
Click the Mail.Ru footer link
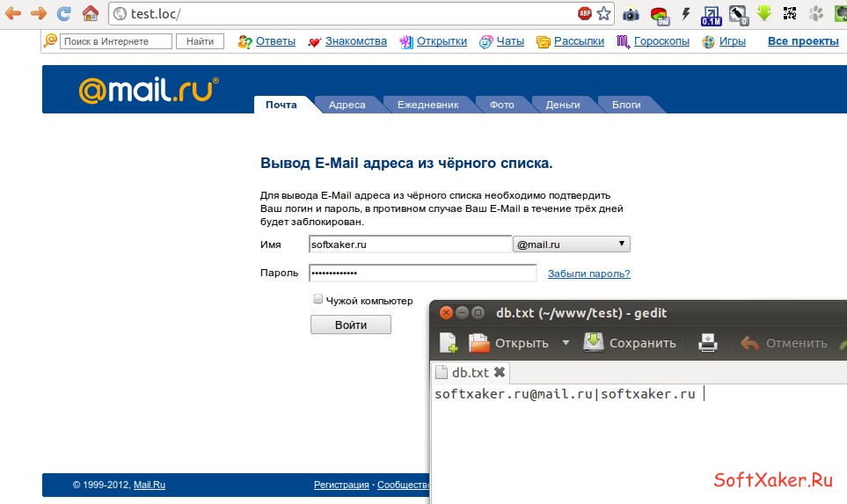[x=150, y=486]
